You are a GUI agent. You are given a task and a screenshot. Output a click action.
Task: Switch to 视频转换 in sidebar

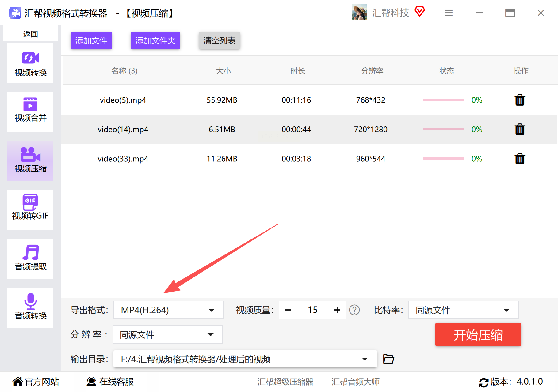coord(30,64)
